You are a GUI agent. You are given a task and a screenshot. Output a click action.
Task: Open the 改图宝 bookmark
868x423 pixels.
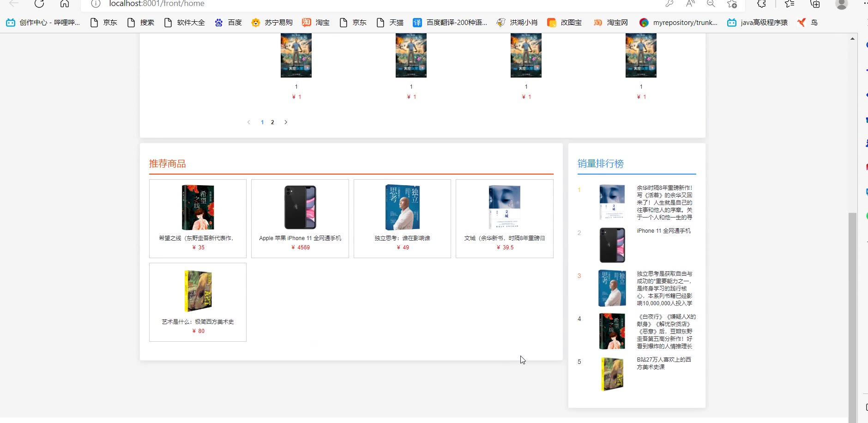point(564,22)
